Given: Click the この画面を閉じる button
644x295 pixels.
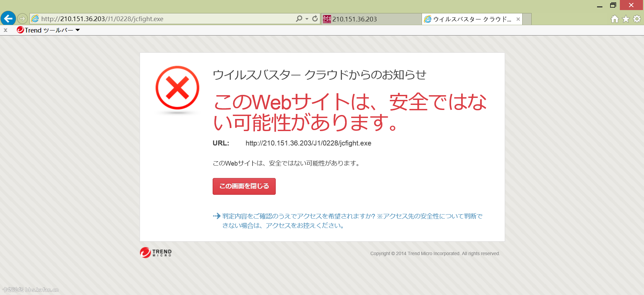Looking at the screenshot, I should tap(244, 186).
